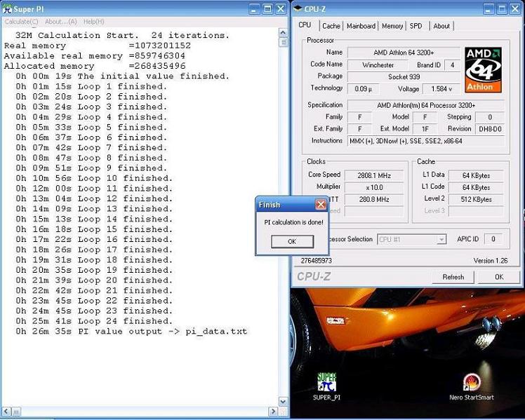The height and width of the screenshot is (420, 525).
Task: Click Super PI vertical scrollbar up arrow
Action: 283,32
